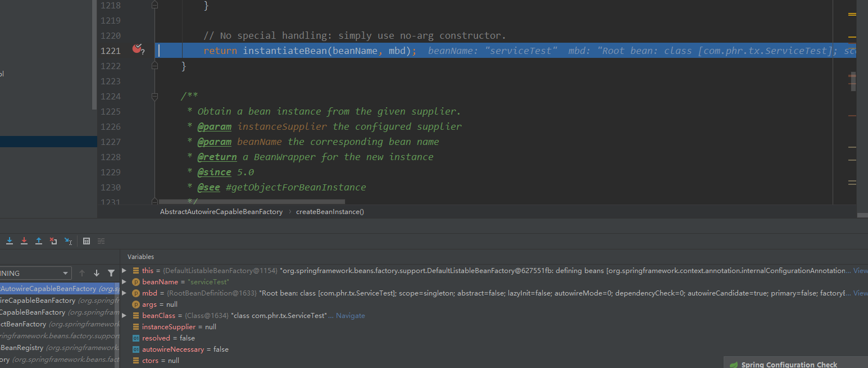This screenshot has height=368, width=868.
Task: Click the frames filter funnel icon
Action: tap(111, 273)
